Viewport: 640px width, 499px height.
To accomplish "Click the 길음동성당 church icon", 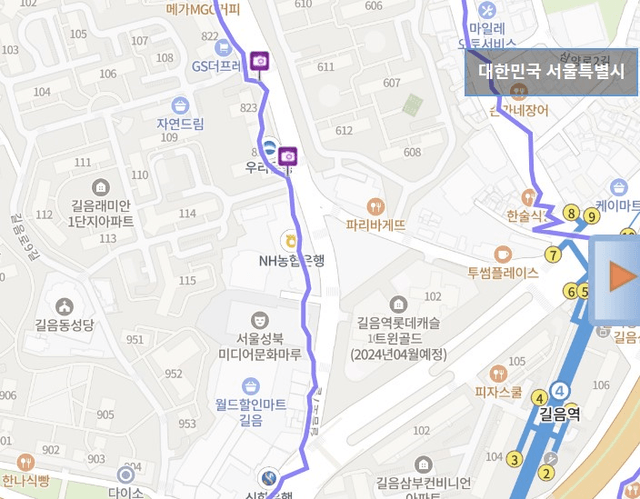I will (x=64, y=307).
